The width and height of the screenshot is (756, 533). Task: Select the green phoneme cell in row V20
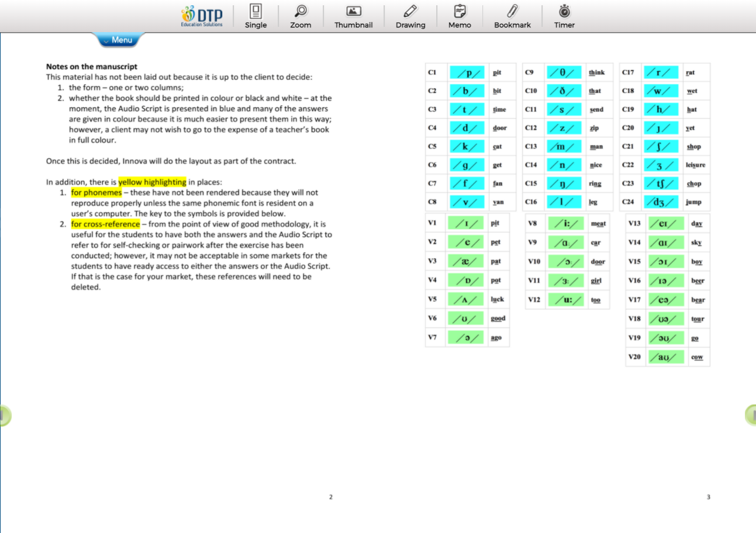665,357
